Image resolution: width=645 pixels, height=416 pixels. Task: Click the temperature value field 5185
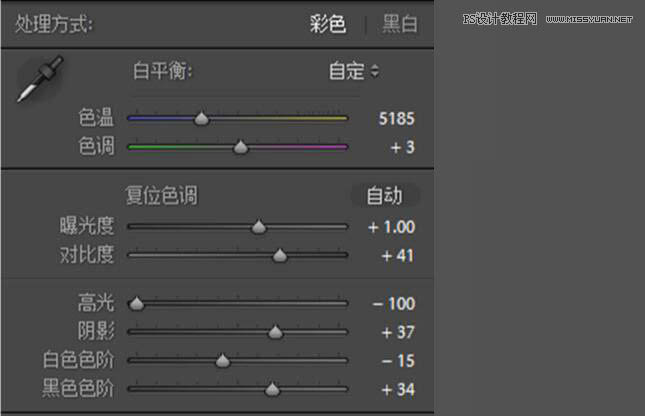pos(396,119)
